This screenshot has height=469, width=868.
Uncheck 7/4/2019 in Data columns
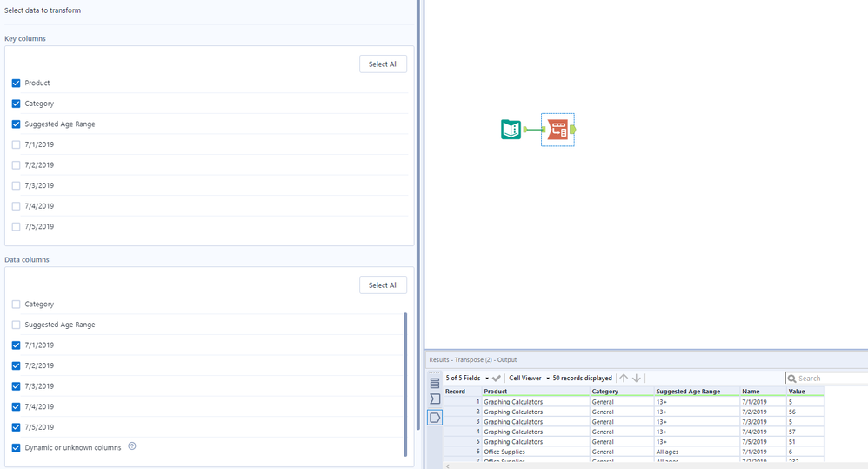click(16, 406)
